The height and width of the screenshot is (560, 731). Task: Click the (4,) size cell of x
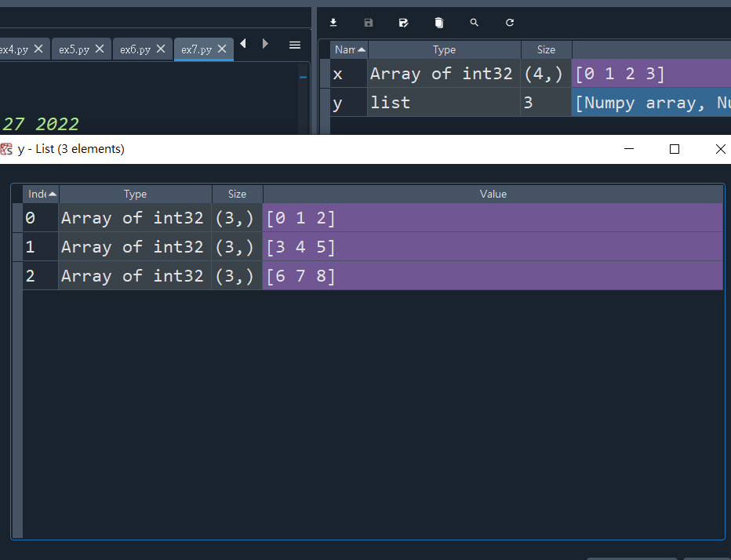coord(546,73)
